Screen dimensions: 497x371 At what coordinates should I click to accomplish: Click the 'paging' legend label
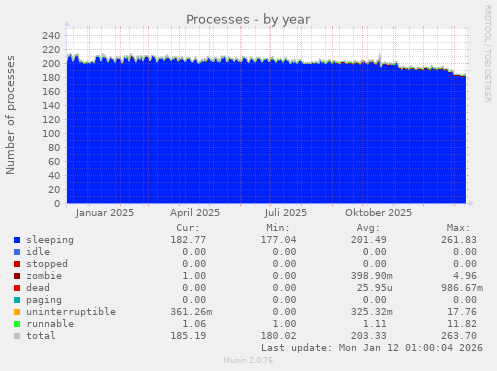pos(44,300)
